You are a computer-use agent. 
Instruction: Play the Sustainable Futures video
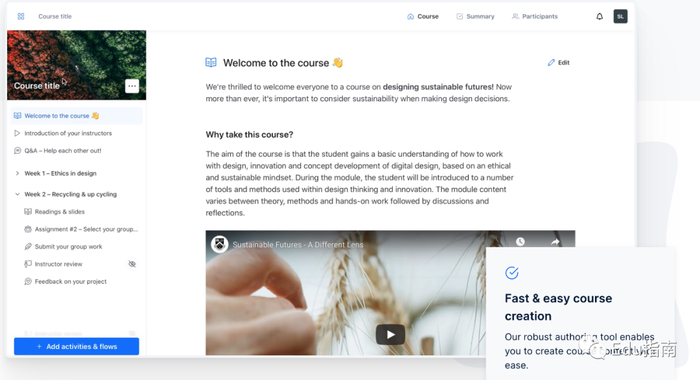[x=390, y=334]
